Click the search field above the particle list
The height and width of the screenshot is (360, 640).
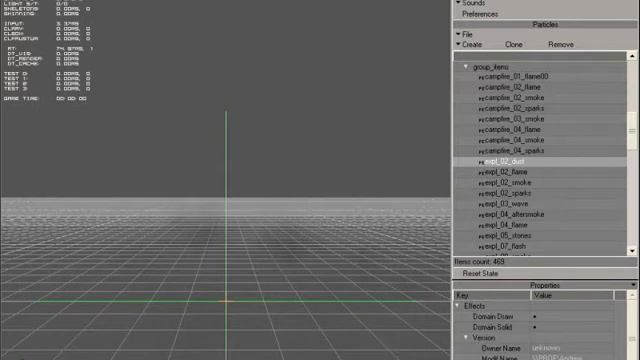point(540,56)
